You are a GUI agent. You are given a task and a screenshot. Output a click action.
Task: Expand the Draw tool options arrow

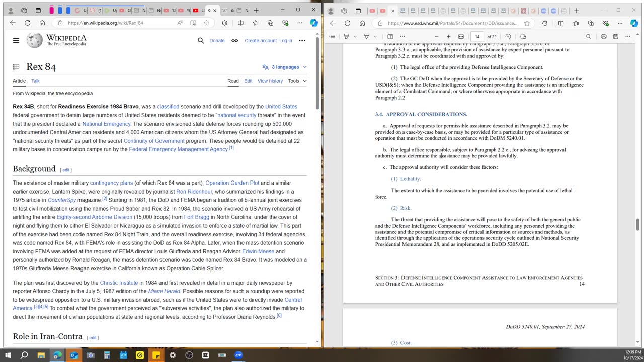pos(355,36)
